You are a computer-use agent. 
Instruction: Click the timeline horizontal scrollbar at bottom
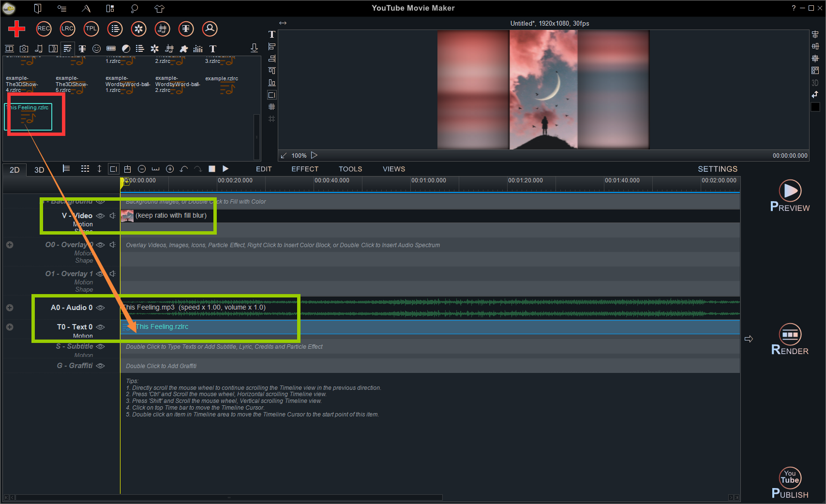pos(229,497)
